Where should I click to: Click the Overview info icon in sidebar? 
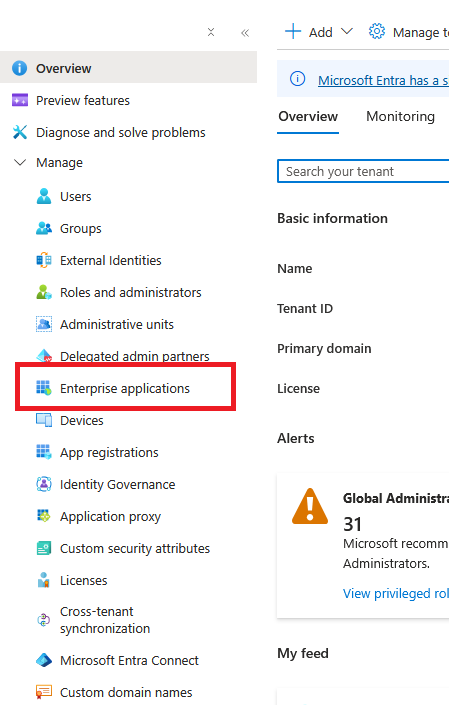coord(19,68)
